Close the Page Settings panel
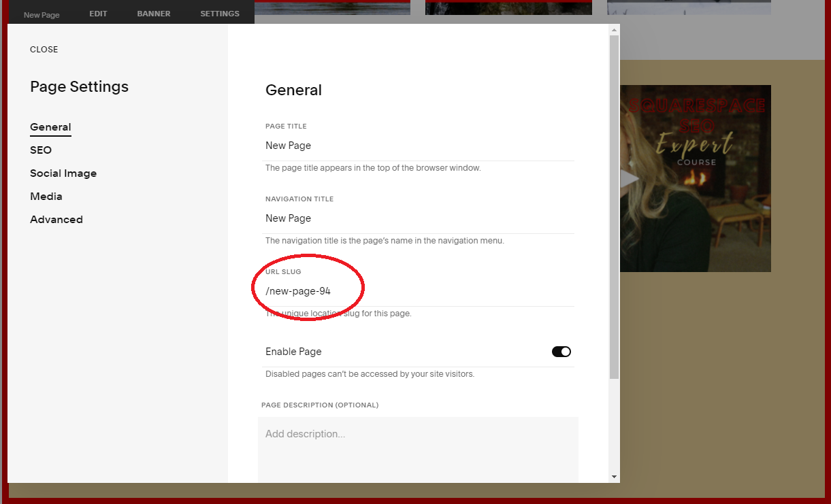This screenshot has width=831, height=504. click(x=44, y=50)
